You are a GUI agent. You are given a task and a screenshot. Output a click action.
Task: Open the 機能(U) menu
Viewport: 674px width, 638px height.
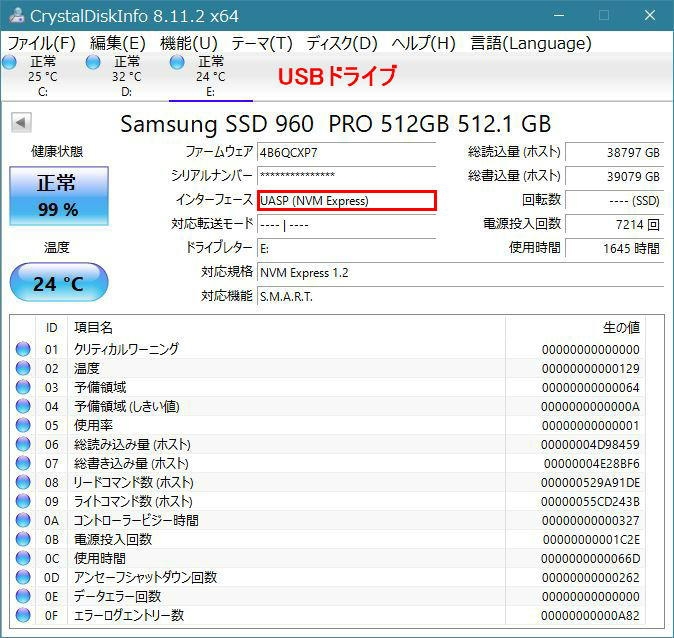(x=189, y=43)
